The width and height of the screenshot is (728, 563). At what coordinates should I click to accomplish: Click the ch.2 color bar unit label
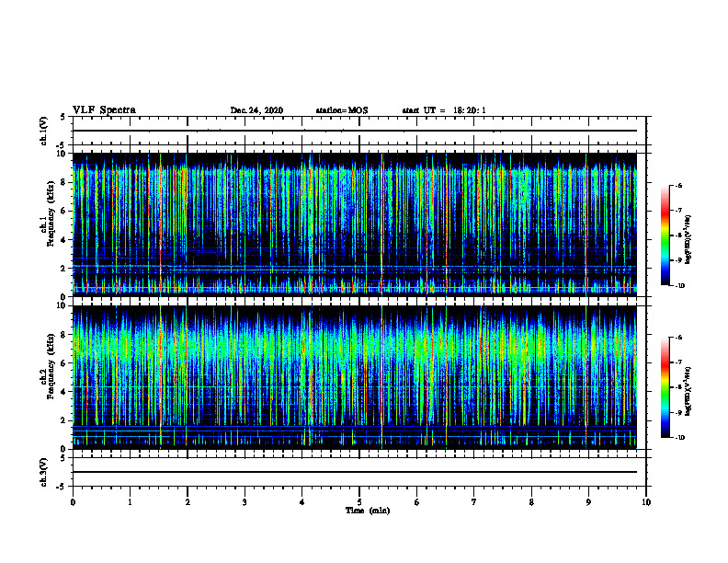(x=688, y=390)
